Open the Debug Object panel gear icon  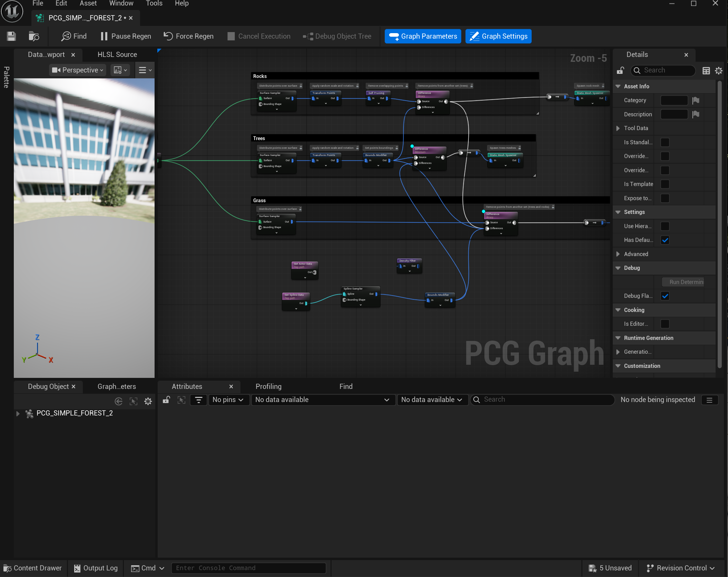click(x=148, y=401)
